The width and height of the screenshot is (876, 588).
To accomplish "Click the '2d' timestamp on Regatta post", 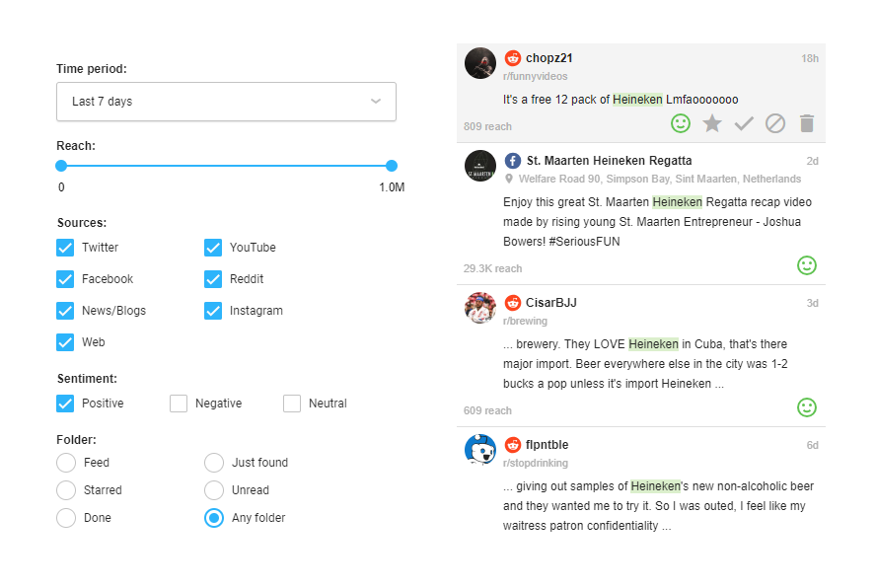I will pos(812,162).
